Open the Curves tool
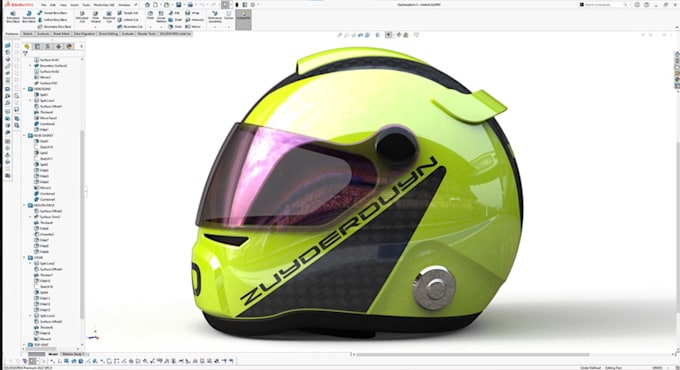The width and height of the screenshot is (680, 370). click(x=229, y=15)
